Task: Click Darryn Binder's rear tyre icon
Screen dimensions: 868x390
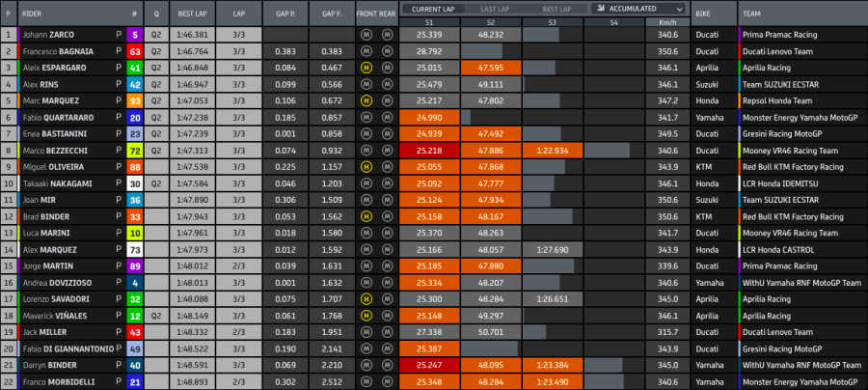Action: coord(387,365)
